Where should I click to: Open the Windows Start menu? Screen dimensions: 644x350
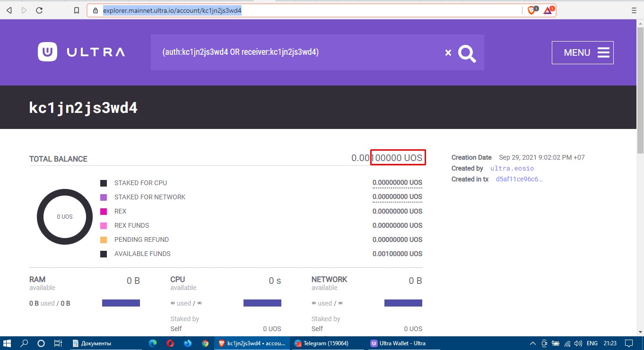7,343
